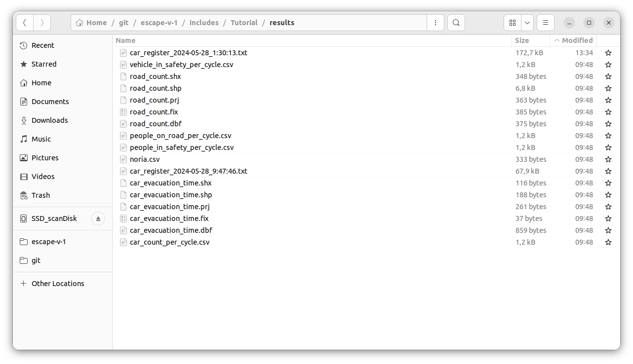Toggle star on car_count_per_cycle.csv

point(608,242)
